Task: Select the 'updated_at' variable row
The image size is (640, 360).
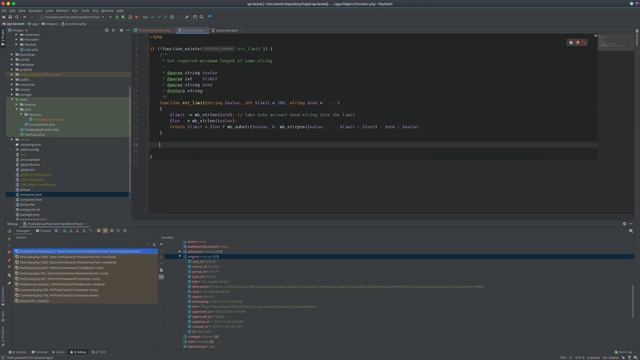Action: pyautogui.click(x=215, y=322)
